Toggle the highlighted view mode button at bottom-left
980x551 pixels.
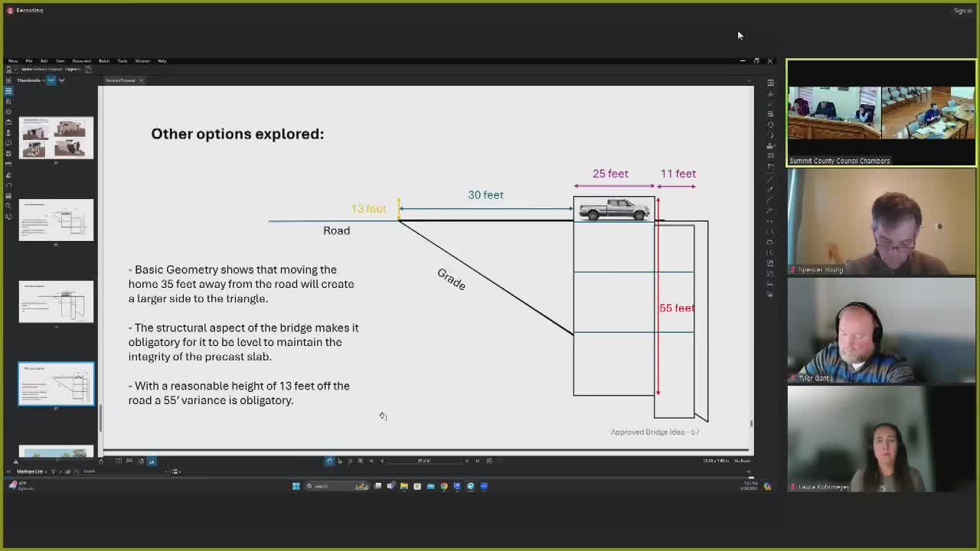coord(151,461)
